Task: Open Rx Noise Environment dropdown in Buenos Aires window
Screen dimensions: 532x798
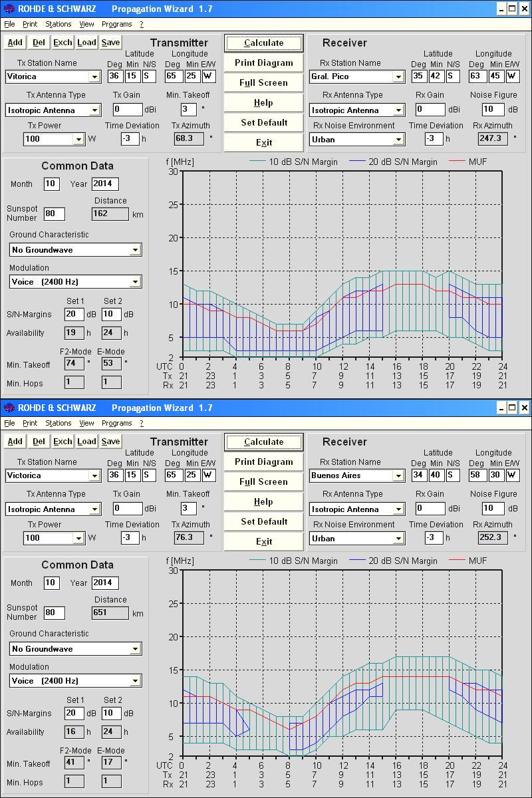Action: (x=398, y=538)
